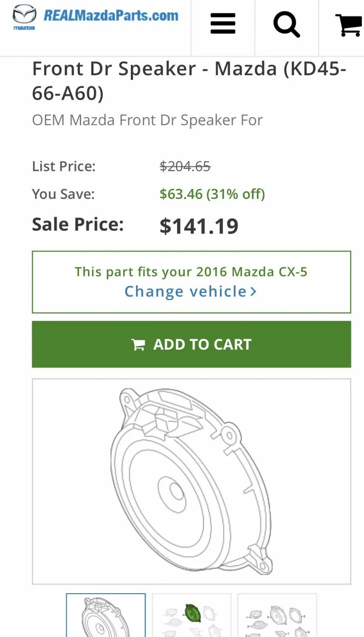Select thumbnail with green highlighted speaker
Screen dimensions: 364x637
click(x=192, y=616)
